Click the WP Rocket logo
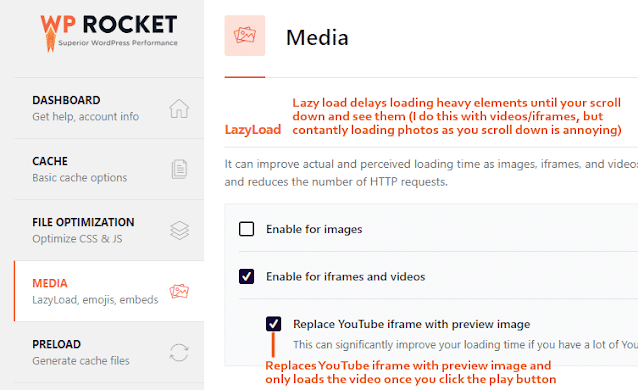Screen dimensions: 638x390 point(109,33)
